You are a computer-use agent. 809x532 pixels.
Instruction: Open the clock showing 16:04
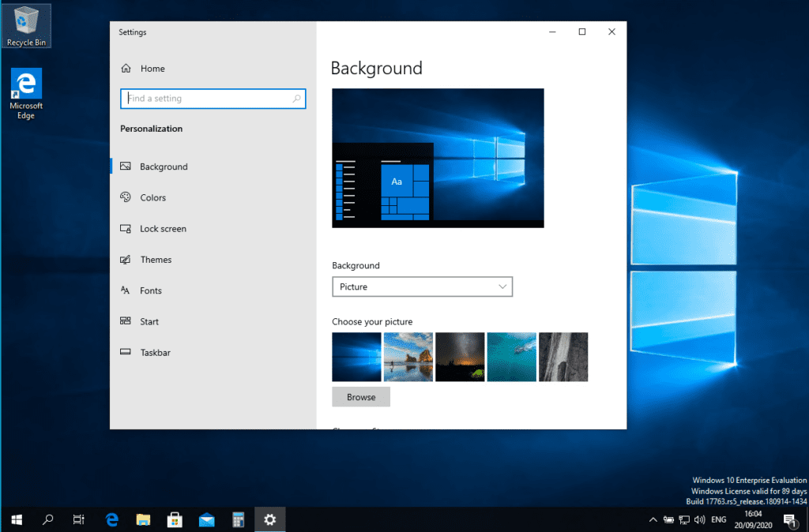[753, 519]
